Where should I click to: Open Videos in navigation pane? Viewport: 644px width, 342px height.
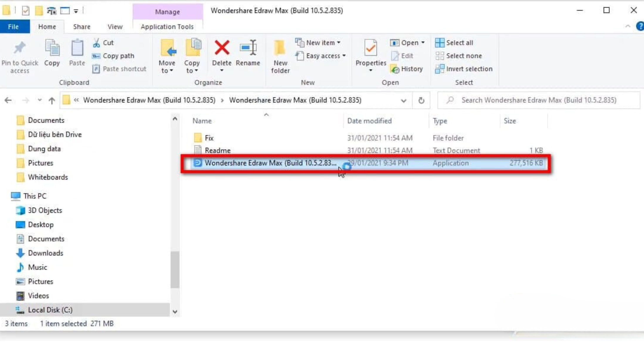point(32,296)
